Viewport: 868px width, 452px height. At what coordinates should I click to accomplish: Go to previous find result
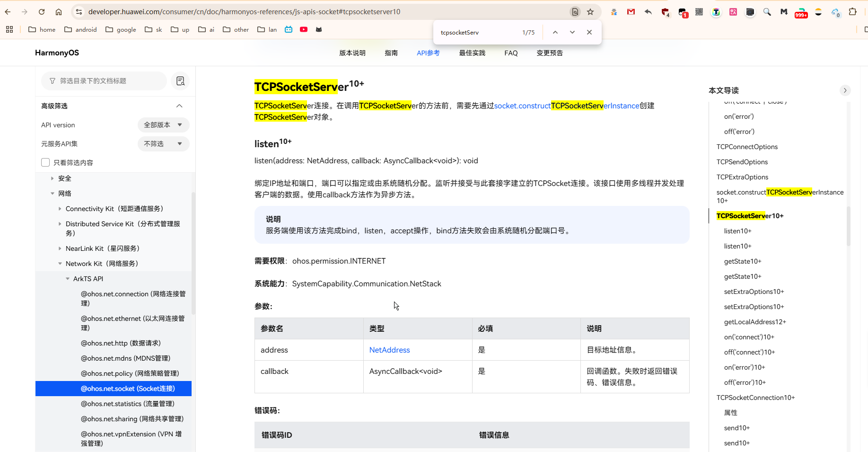click(x=555, y=32)
